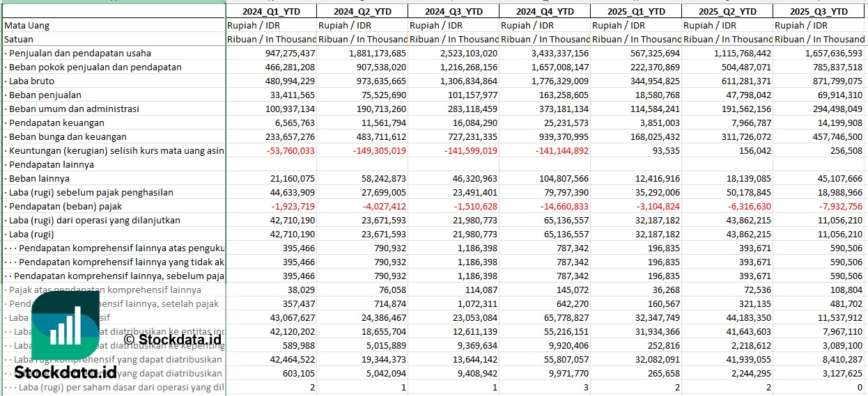Click the Pendapatan (beban) pajak row label

click(x=65, y=206)
